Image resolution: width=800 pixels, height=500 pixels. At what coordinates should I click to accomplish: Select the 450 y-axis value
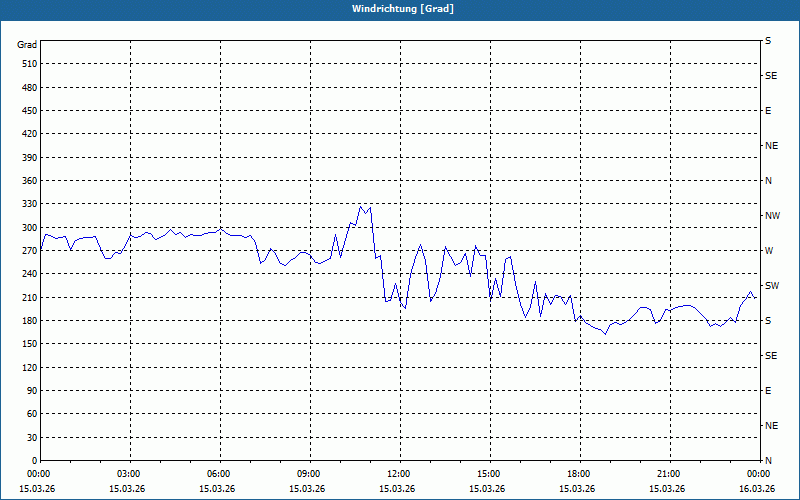coord(30,111)
